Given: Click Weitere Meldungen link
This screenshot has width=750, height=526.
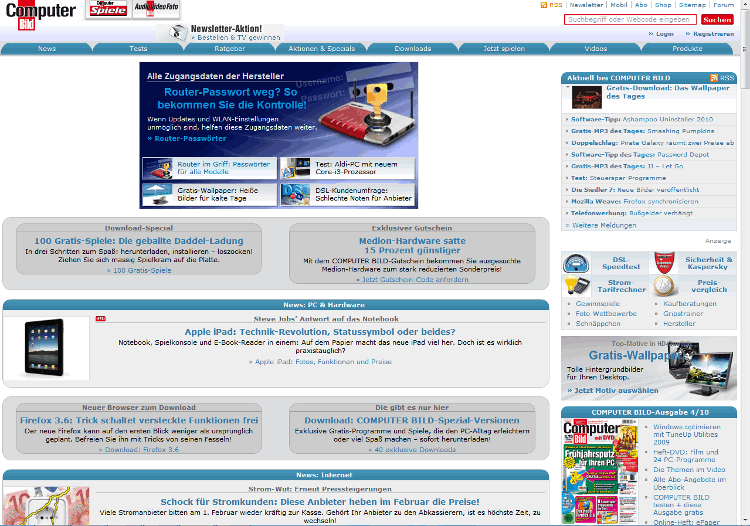Looking at the screenshot, I should [601, 225].
